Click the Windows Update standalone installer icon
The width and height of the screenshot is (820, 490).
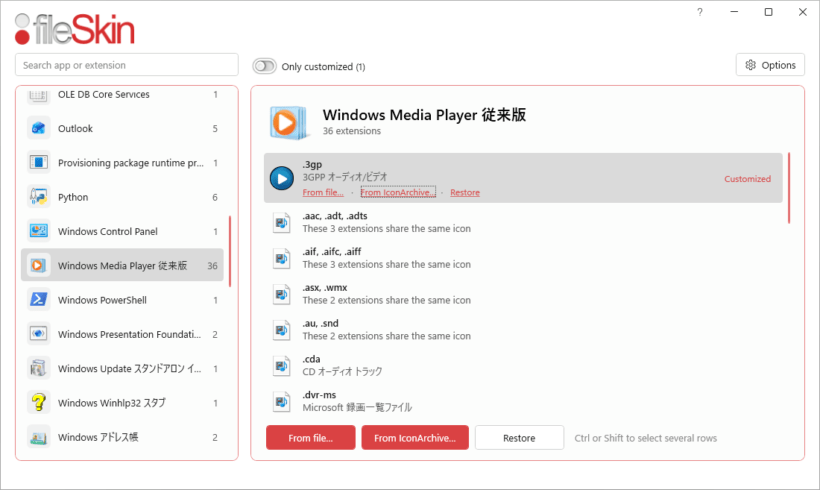(38, 368)
